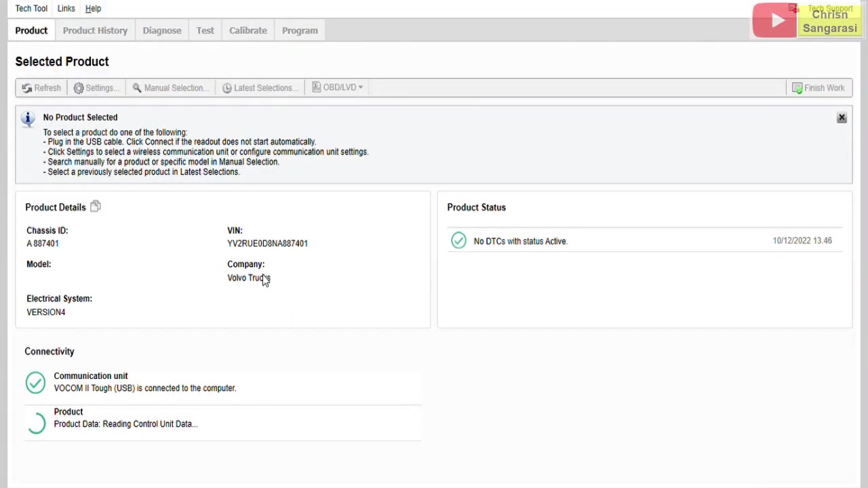
Task: Open the Tech Tool menu
Action: pos(31,8)
